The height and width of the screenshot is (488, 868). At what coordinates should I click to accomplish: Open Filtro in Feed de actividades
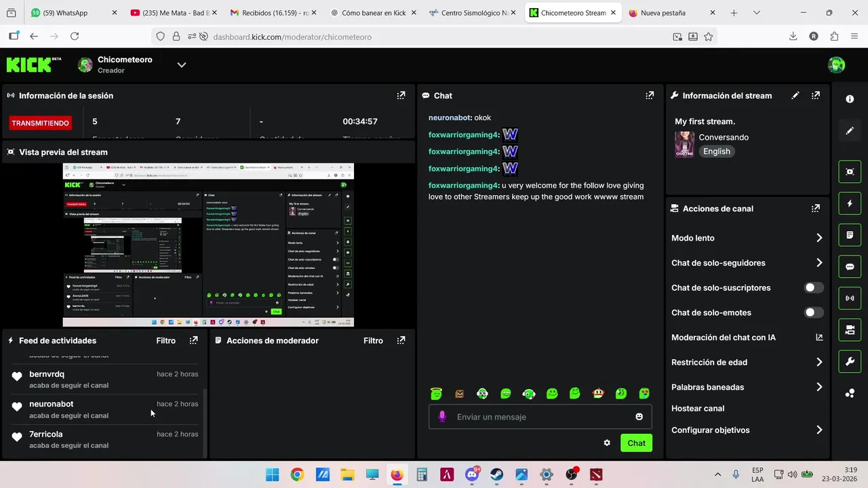[x=165, y=340]
